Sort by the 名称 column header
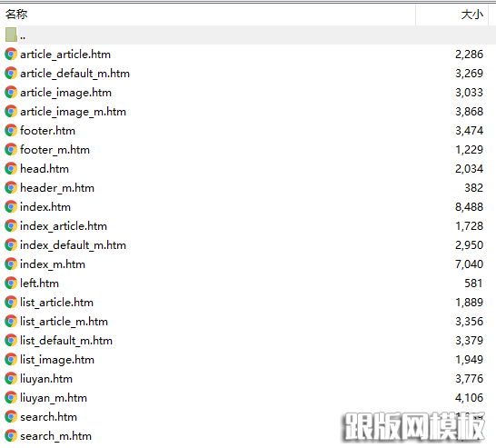This screenshot has width=496, height=448. coord(16,15)
